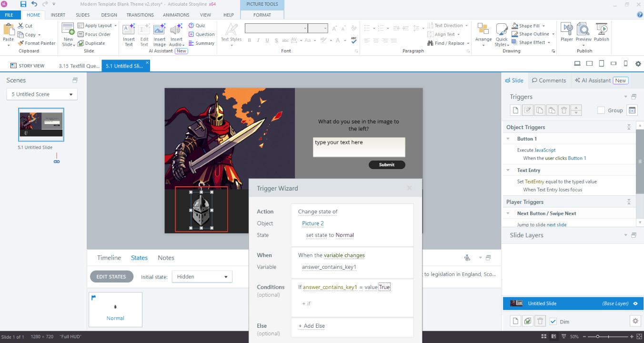This screenshot has width=644, height=343.
Task: Click the delete trigger trash icon
Action: tap(564, 110)
